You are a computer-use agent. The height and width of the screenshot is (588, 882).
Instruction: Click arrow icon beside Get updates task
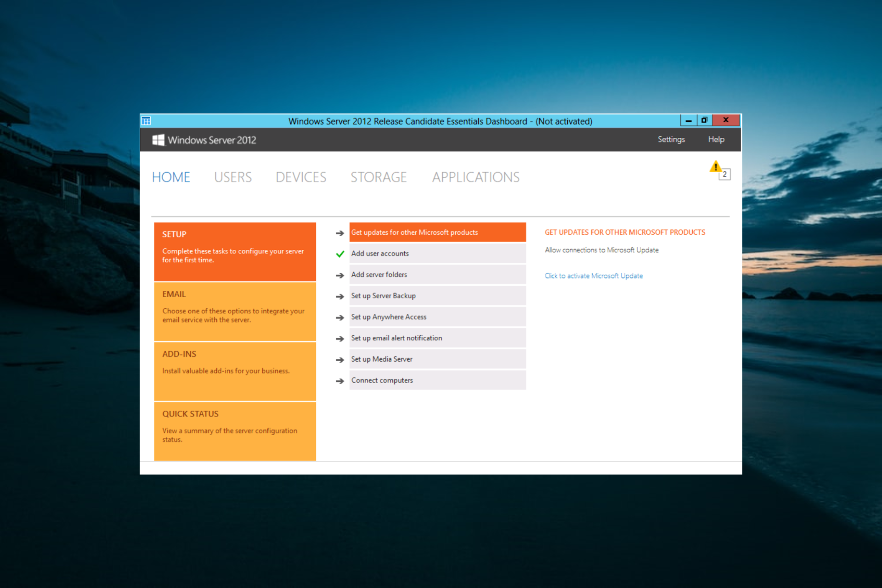click(340, 233)
